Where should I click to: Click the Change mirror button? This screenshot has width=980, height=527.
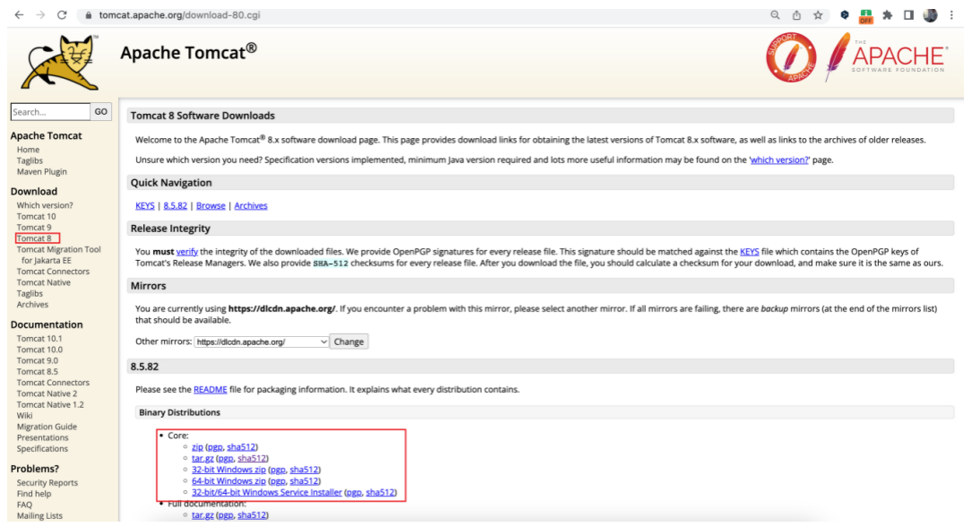click(x=348, y=342)
